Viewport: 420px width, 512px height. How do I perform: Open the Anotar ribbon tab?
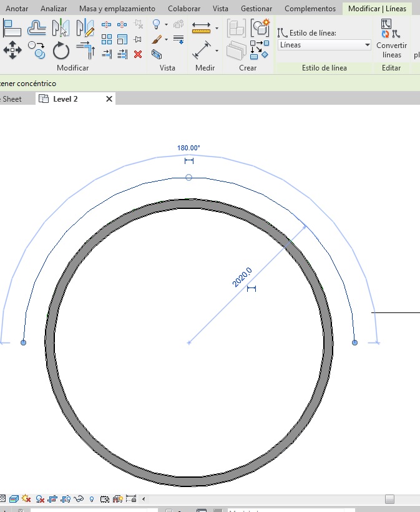(x=17, y=9)
